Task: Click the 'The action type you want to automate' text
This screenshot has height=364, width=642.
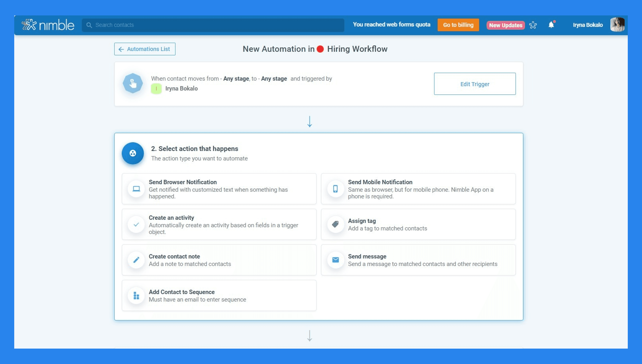Action: (x=199, y=158)
